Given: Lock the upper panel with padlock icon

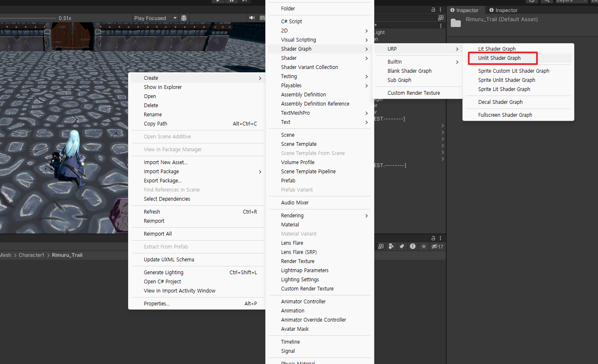Looking at the screenshot, I should point(433,10).
